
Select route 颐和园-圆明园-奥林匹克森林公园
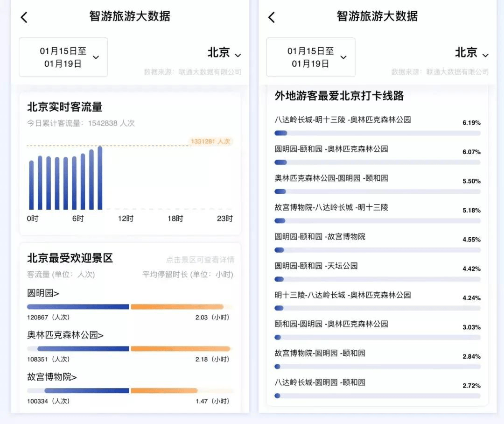[331, 324]
